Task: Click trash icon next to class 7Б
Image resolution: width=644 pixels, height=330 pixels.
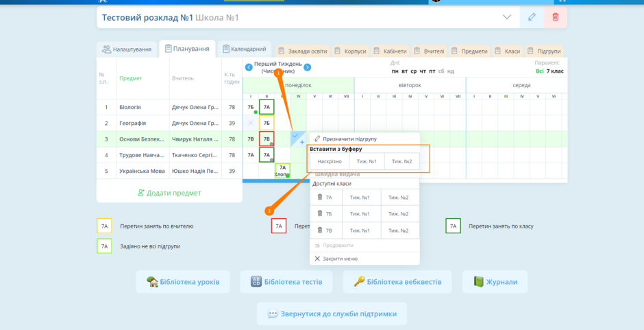Action: click(320, 213)
